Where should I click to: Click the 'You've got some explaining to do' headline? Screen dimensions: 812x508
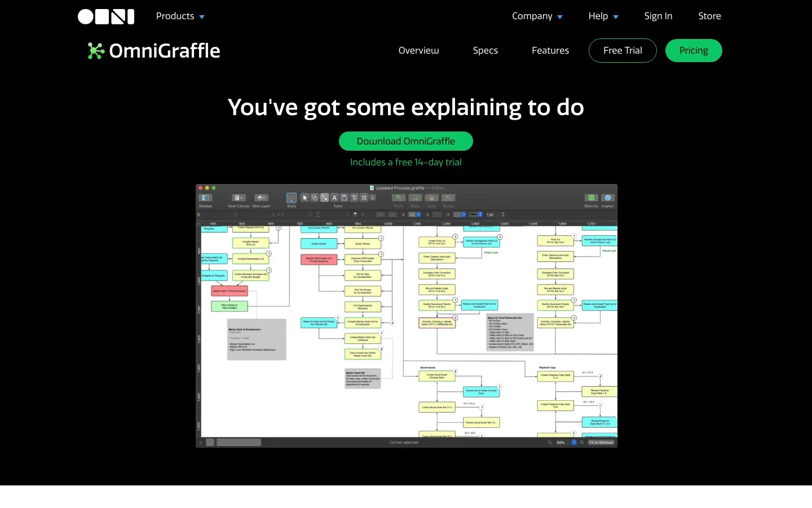coord(406,107)
